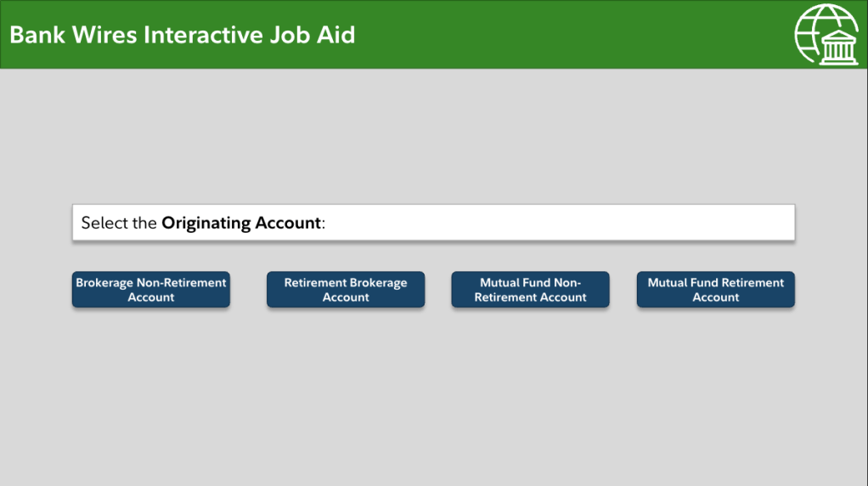Click the Select the Originating Account prompt box
Image resolution: width=868 pixels, height=486 pixels.
point(433,223)
